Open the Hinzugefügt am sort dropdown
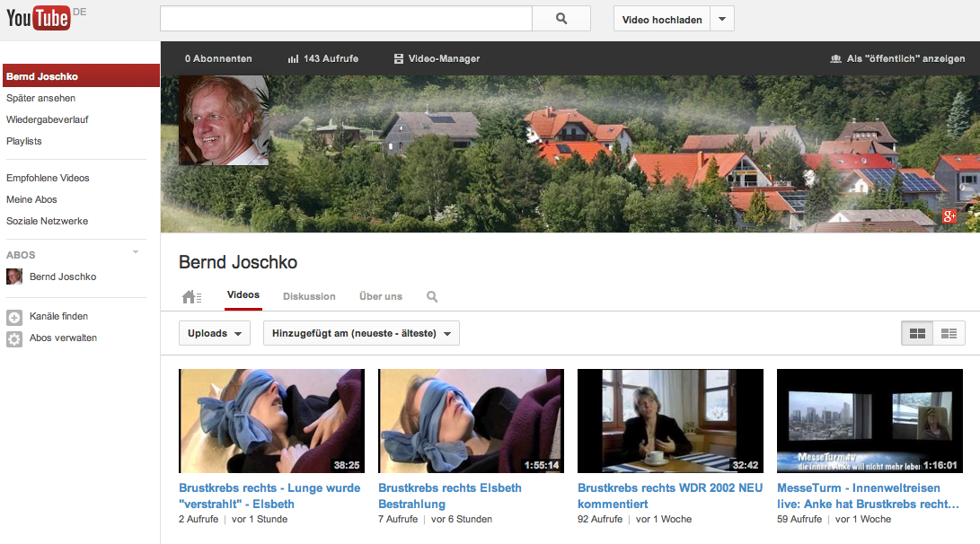Screen dimensions: 980x544 [x=361, y=333]
